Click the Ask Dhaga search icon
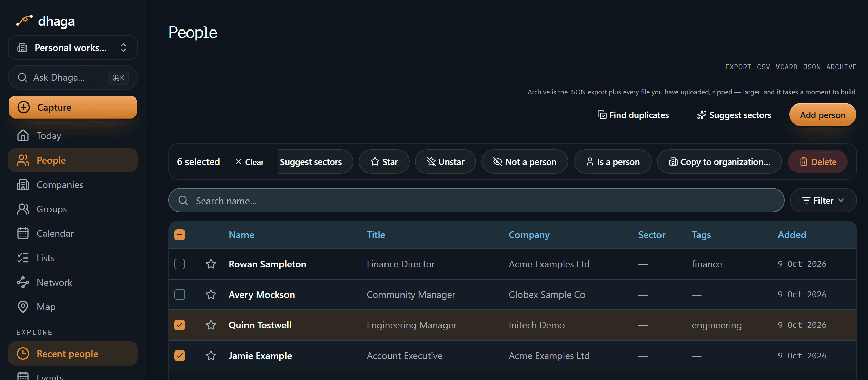The image size is (868, 380). [22, 77]
